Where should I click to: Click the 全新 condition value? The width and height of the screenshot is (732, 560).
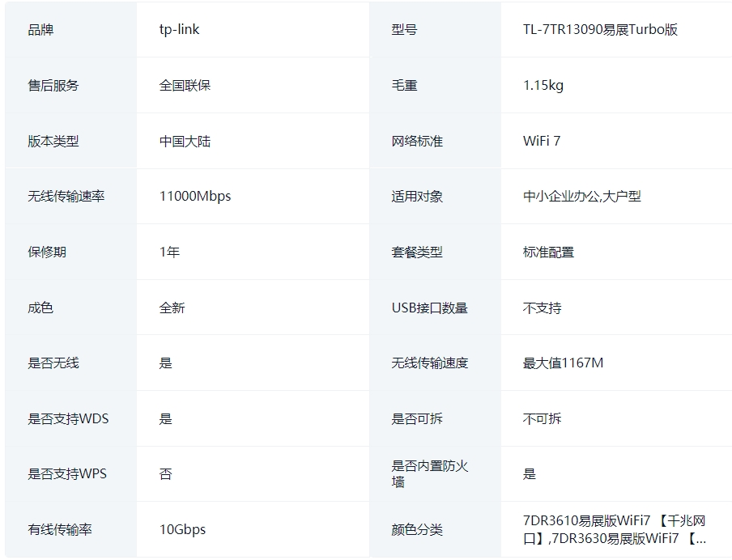[x=172, y=308]
